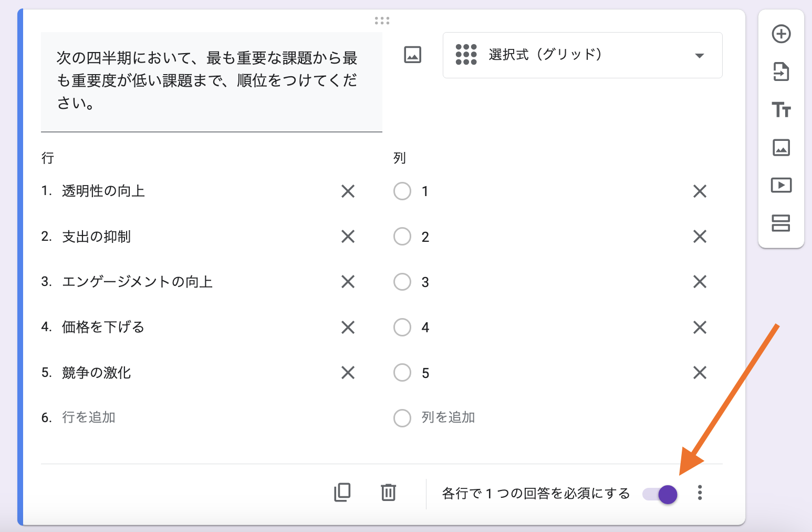Remove the 透明性の向上 row

pos(348,191)
